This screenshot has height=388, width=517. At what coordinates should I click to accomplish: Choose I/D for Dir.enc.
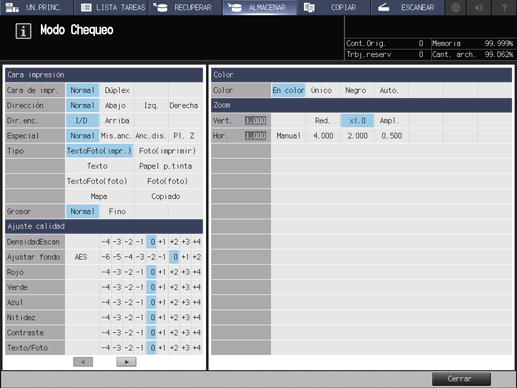click(x=82, y=121)
